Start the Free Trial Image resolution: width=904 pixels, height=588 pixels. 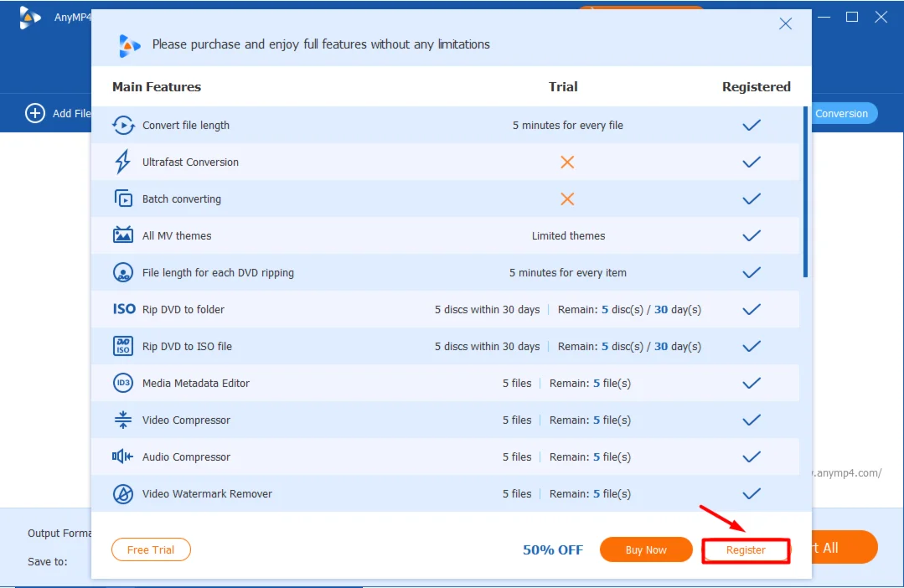point(151,549)
